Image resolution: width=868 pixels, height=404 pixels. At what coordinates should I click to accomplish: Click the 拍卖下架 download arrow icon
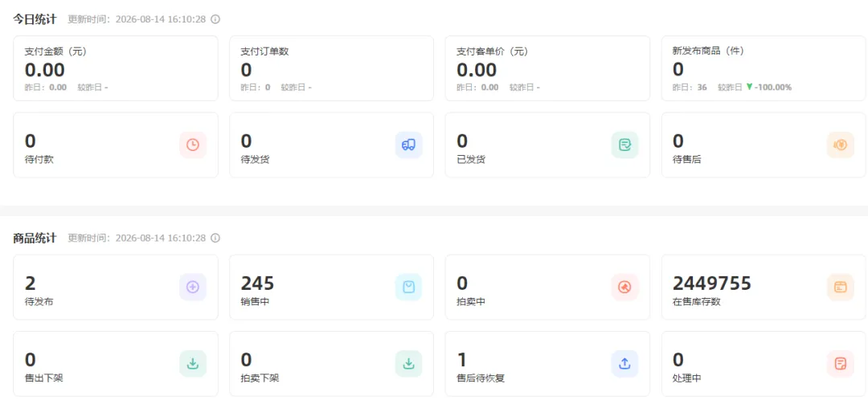[x=408, y=364]
